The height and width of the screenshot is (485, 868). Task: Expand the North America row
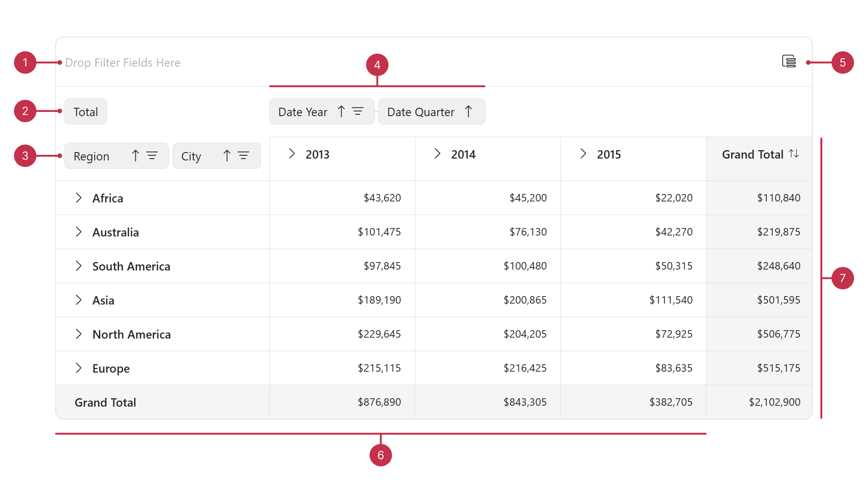click(78, 334)
